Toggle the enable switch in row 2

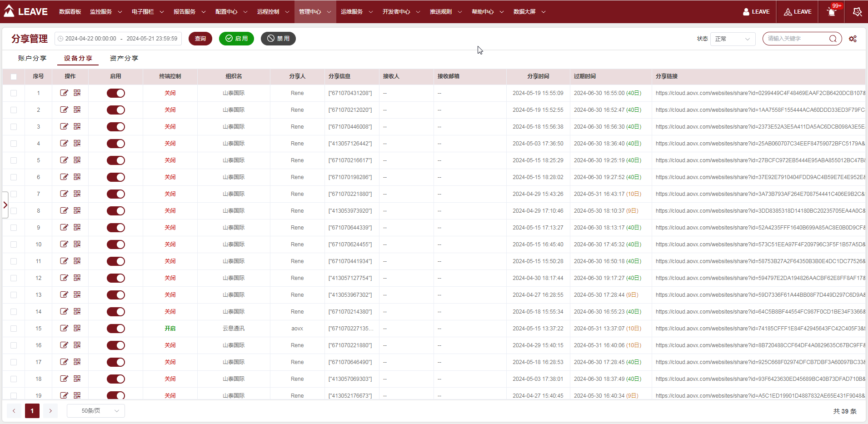[x=116, y=110]
